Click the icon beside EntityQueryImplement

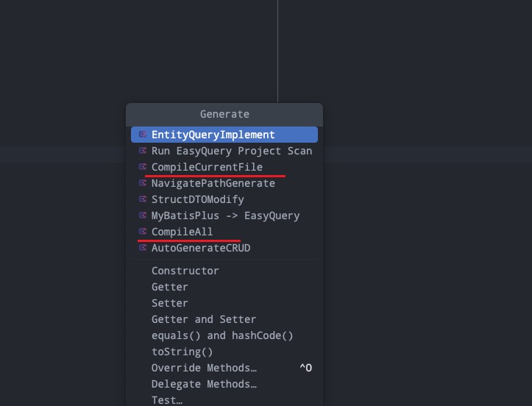[143, 135]
